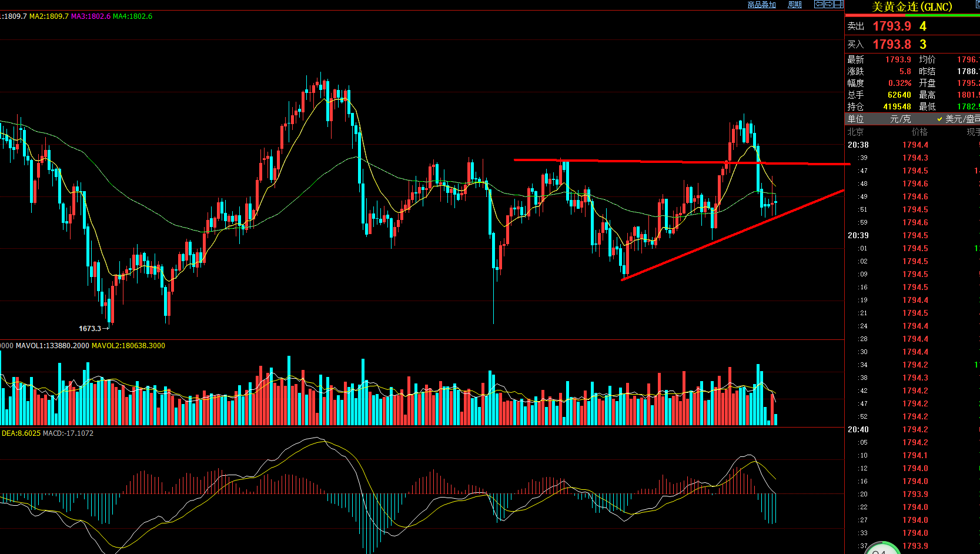Click the 最高 high price label
980x554 pixels.
(x=927, y=95)
